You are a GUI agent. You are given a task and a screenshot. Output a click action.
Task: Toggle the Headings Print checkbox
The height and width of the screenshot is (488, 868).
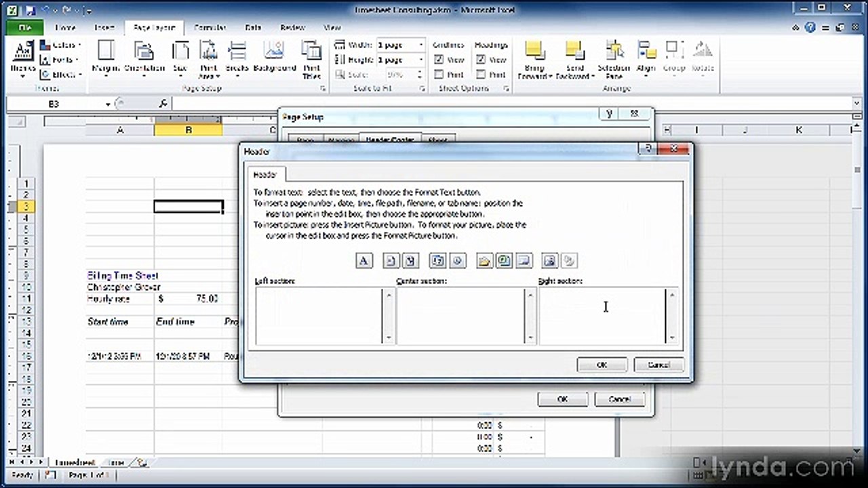(x=480, y=75)
